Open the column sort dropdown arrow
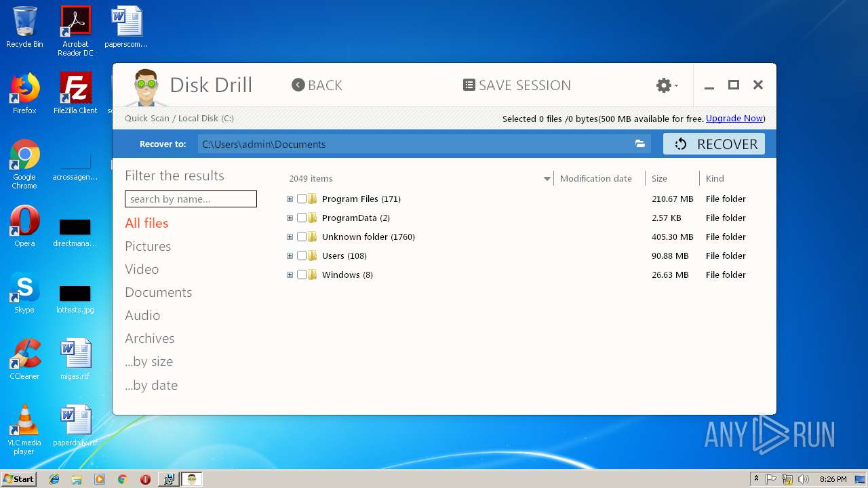Image resolution: width=868 pixels, height=488 pixels. [547, 179]
